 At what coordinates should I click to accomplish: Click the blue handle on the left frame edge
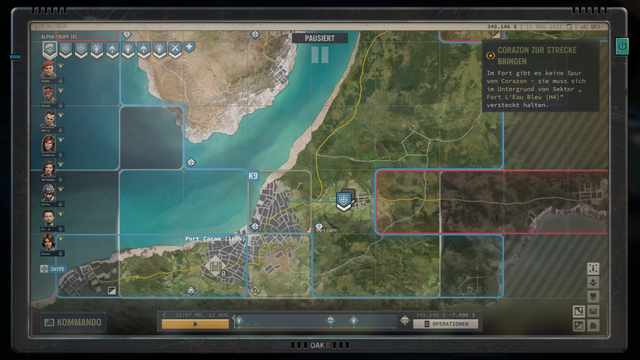pyautogui.click(x=15, y=57)
